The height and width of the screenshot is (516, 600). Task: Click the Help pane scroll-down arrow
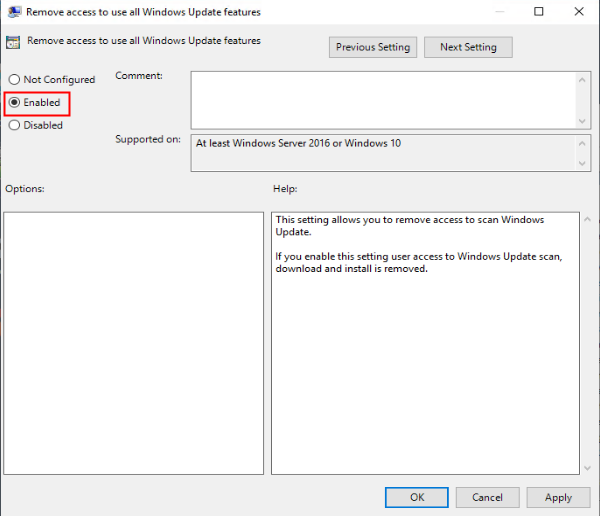coord(588,468)
